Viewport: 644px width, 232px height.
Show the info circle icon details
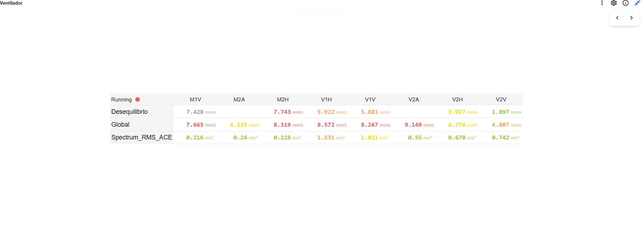click(625, 3)
